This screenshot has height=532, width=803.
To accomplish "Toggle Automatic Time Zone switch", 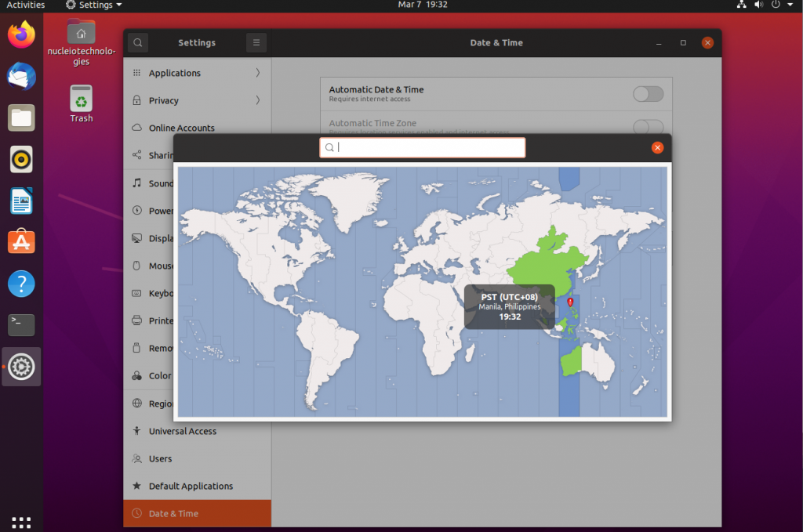I will (648, 127).
